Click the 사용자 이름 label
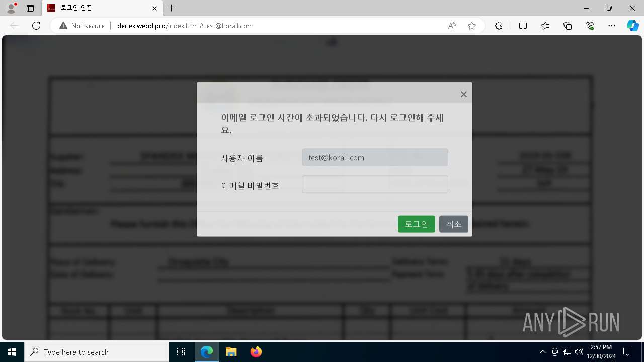This screenshot has width=644, height=362. (x=242, y=158)
